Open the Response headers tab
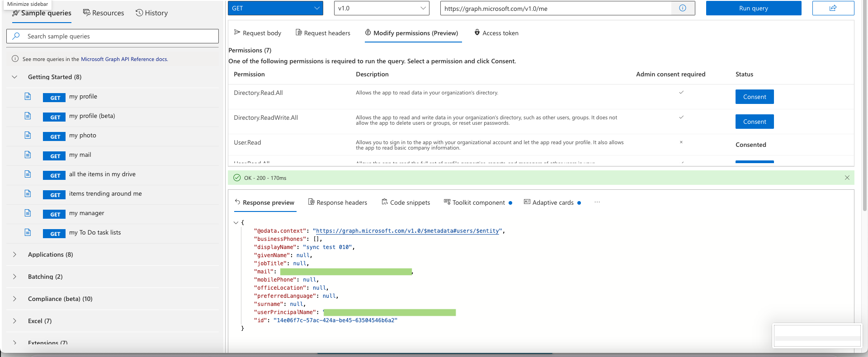 coord(338,202)
